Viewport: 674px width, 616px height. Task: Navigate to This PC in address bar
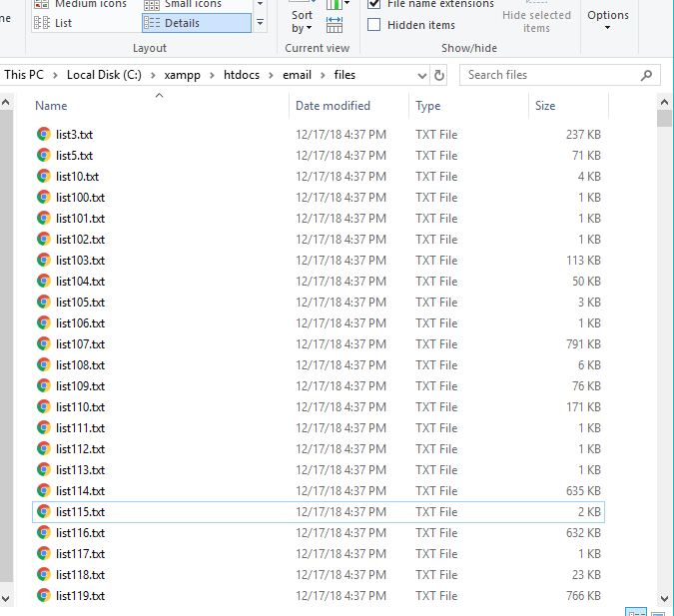pyautogui.click(x=24, y=75)
